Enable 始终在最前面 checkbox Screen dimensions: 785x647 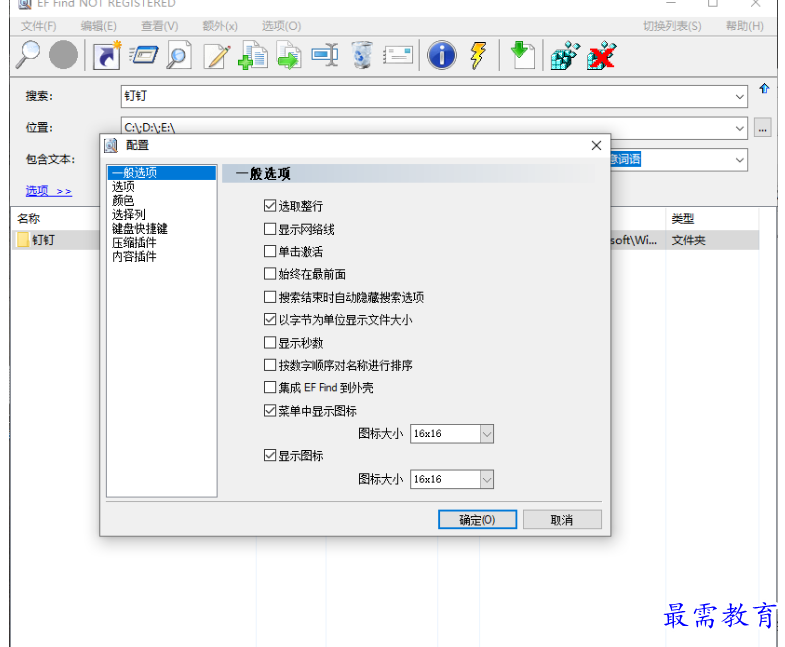coord(270,273)
